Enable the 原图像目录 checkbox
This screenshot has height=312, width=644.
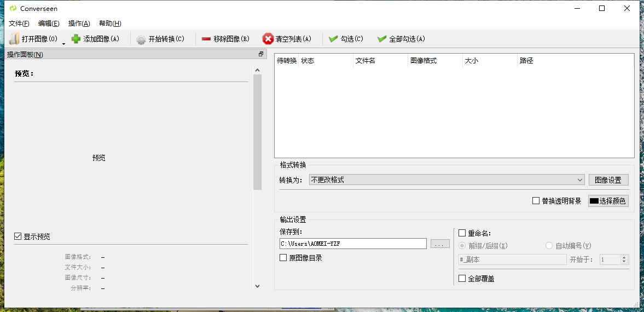tap(283, 258)
